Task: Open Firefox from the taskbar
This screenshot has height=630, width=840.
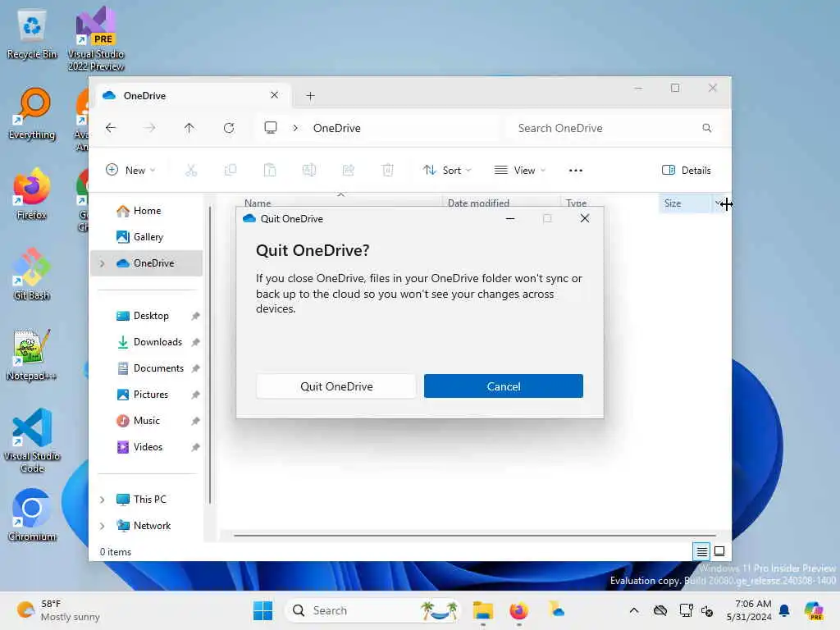Action: click(x=518, y=610)
